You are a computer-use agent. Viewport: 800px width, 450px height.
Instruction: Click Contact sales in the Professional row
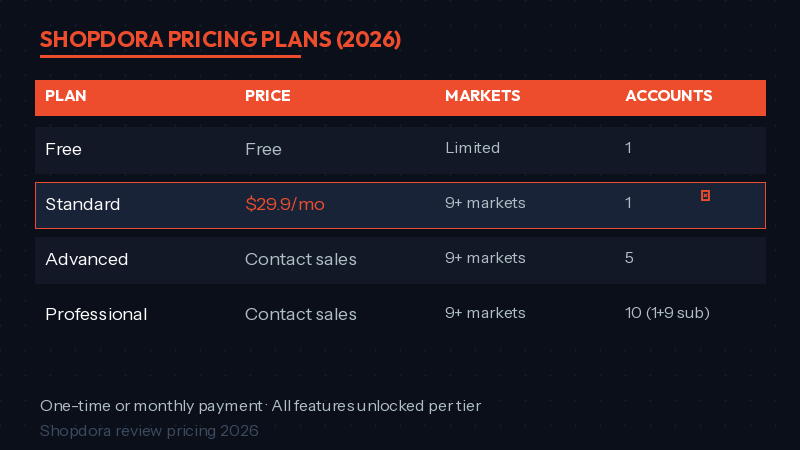(x=300, y=314)
